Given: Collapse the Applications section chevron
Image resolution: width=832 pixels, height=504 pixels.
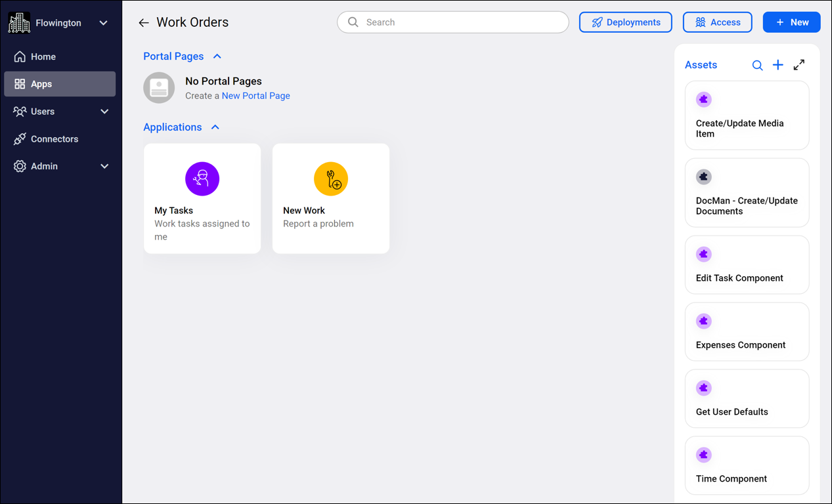Looking at the screenshot, I should tap(215, 127).
